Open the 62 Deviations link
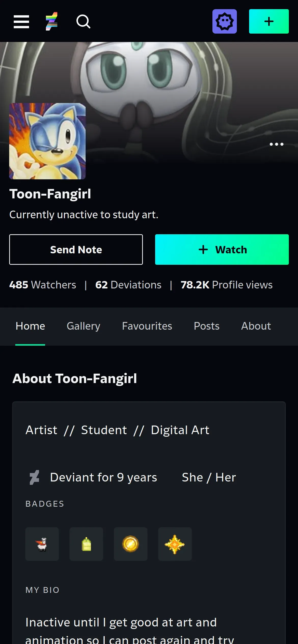The image size is (298, 644). coord(128,285)
